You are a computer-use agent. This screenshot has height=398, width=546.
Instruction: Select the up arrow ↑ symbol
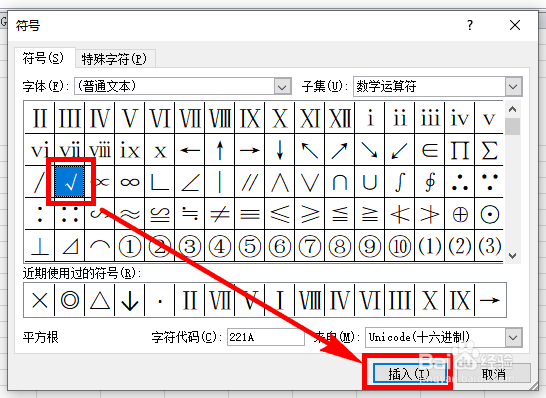[x=220, y=149]
